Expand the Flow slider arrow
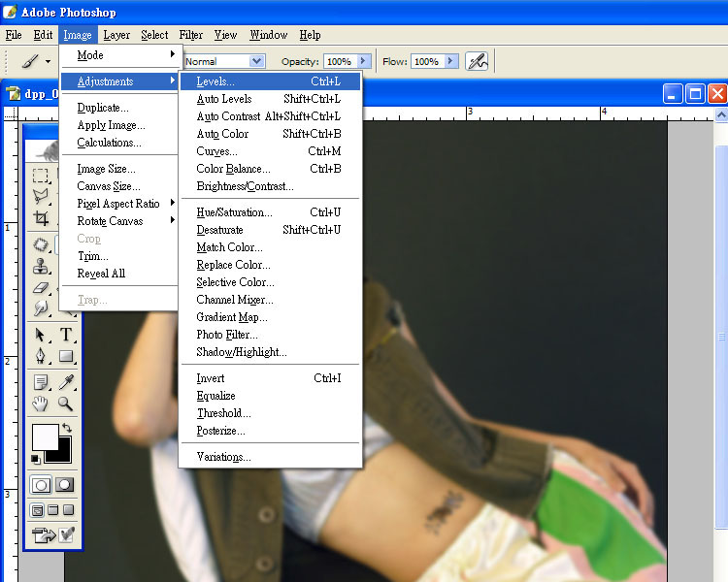This screenshot has width=728, height=582. [x=450, y=61]
